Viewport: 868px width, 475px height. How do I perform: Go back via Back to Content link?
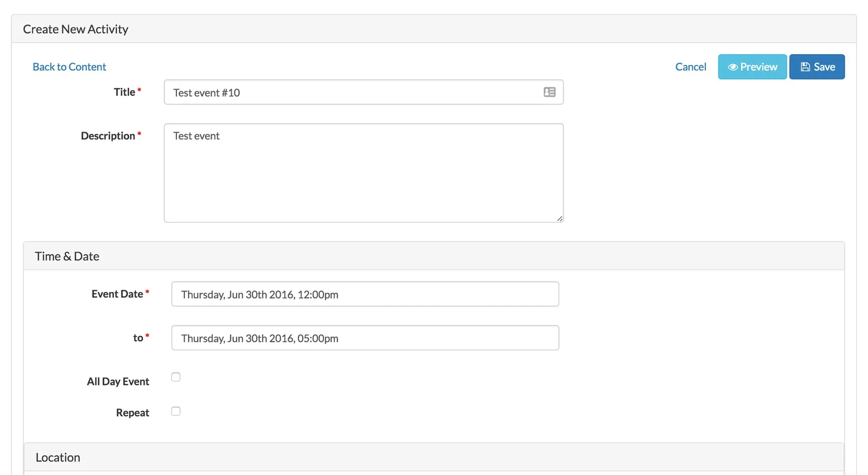tap(69, 67)
